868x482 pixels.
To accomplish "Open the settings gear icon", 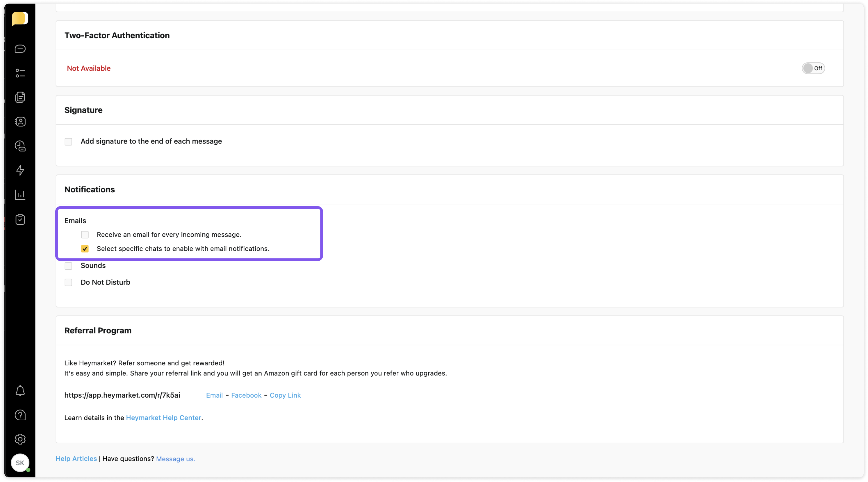I will (20, 439).
